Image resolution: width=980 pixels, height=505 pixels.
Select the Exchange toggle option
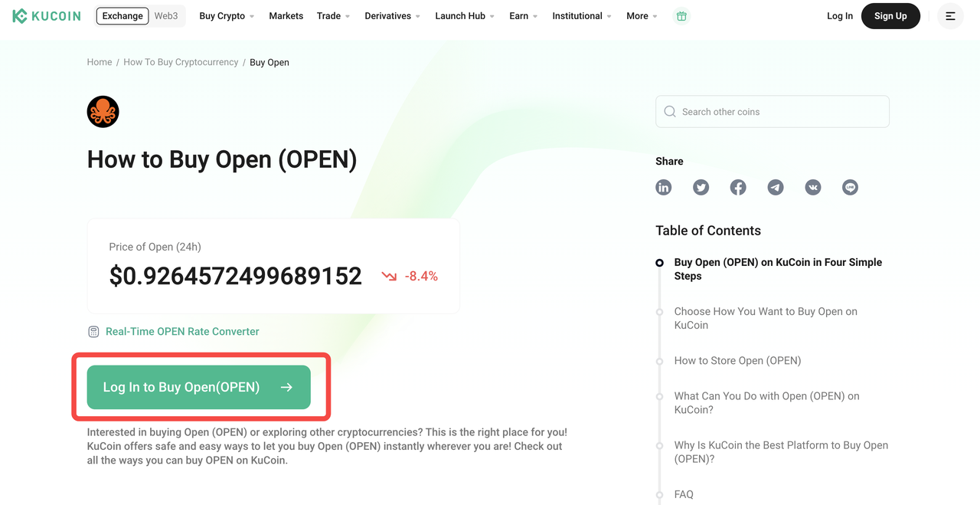tap(122, 16)
